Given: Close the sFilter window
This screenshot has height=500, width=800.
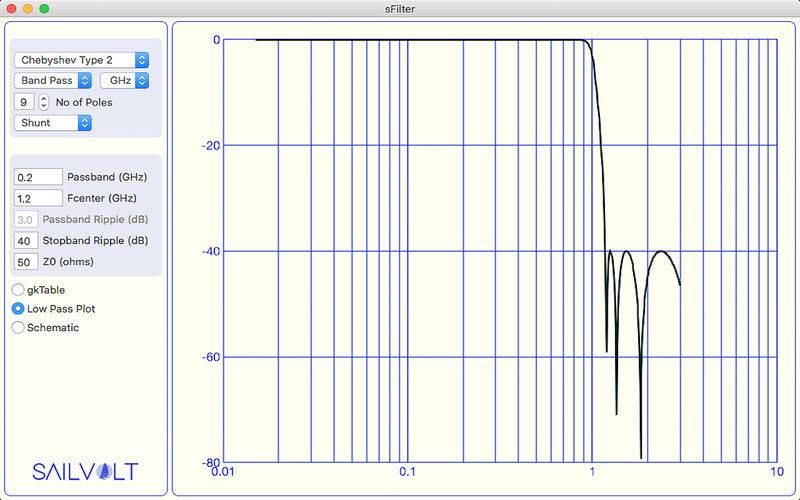Looking at the screenshot, I should (x=11, y=9).
